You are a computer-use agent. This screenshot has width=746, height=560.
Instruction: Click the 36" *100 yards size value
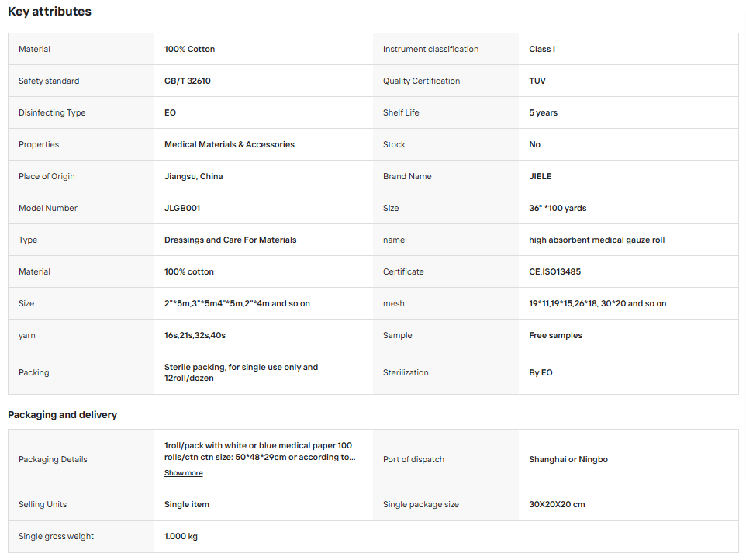coord(558,208)
